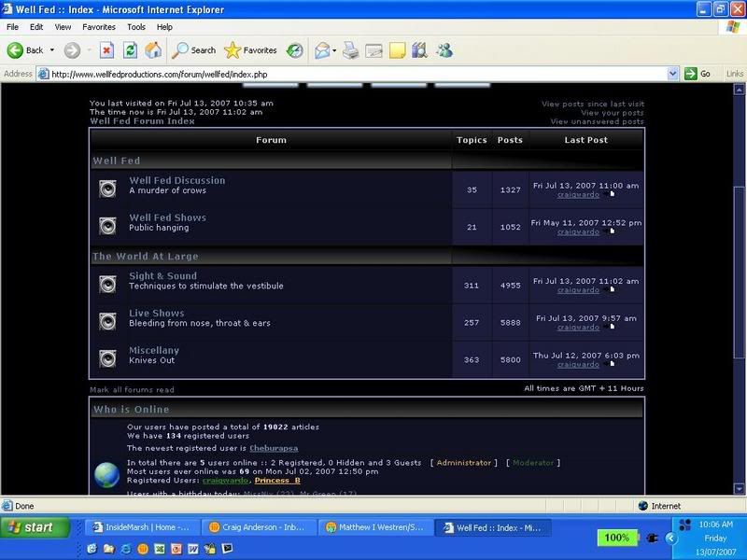Screen dimensions: 747x560
Task: Refresh the forum page
Action: [130, 50]
